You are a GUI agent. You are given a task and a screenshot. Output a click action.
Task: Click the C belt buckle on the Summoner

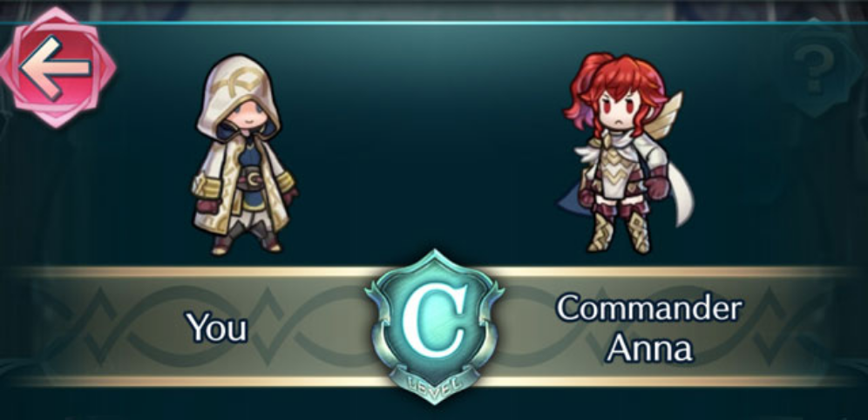(254, 181)
